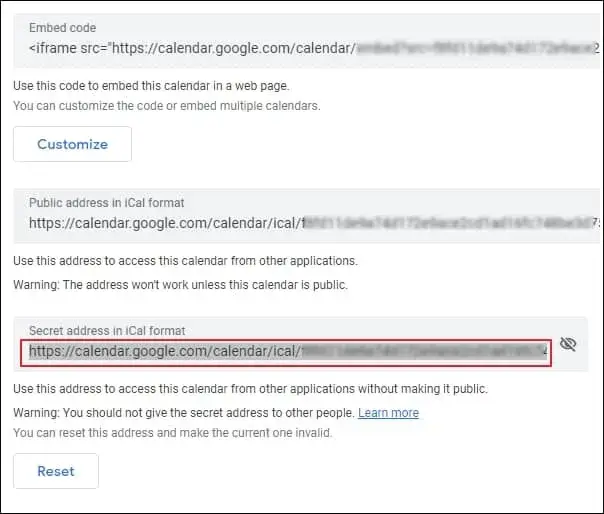The width and height of the screenshot is (604, 514).
Task: Click the Reset button
Action: (56, 471)
